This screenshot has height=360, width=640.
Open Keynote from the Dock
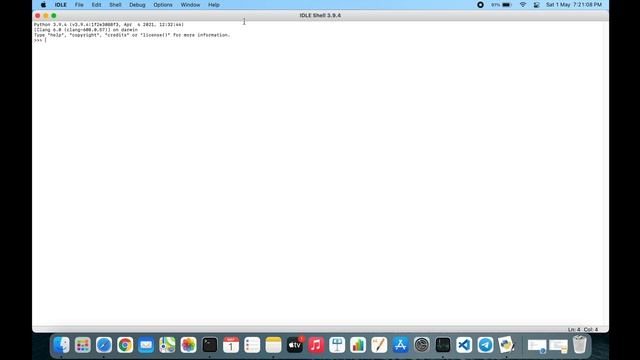[x=337, y=345]
